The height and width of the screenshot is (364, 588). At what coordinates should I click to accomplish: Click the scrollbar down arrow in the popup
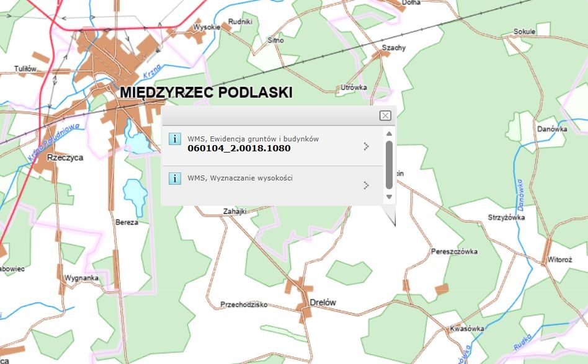(x=388, y=197)
